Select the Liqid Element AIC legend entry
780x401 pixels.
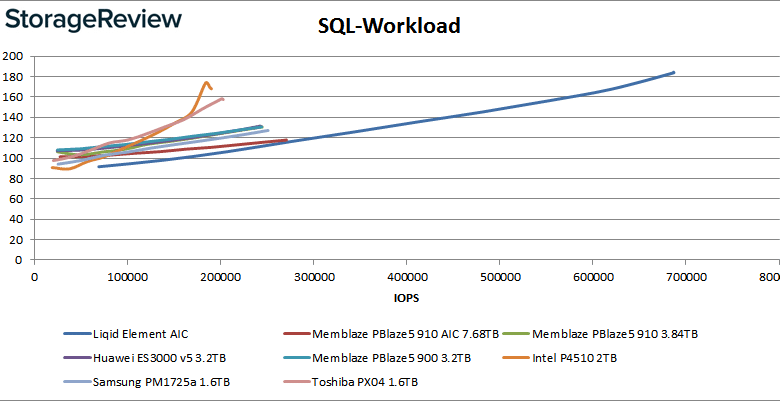[126, 334]
